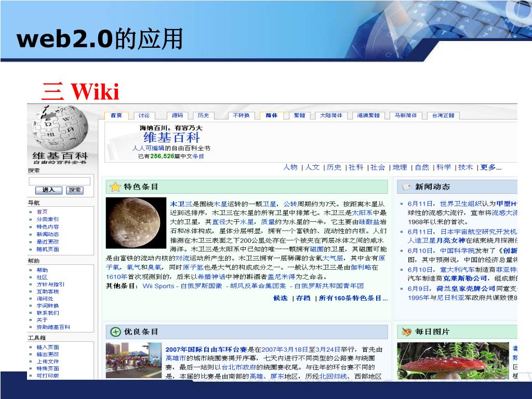This screenshot has height=399, width=532.
Task: Open 关于 sidebar link
Action: [x=42, y=320]
